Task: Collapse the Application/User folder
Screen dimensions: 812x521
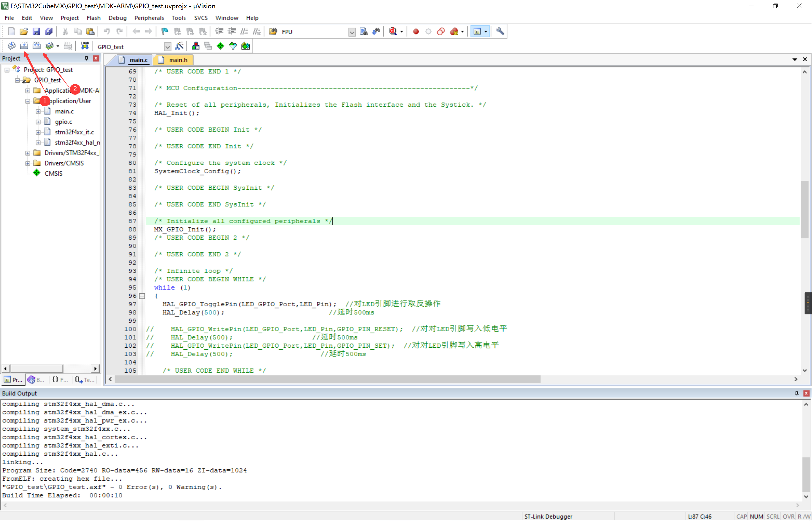Action: point(28,101)
